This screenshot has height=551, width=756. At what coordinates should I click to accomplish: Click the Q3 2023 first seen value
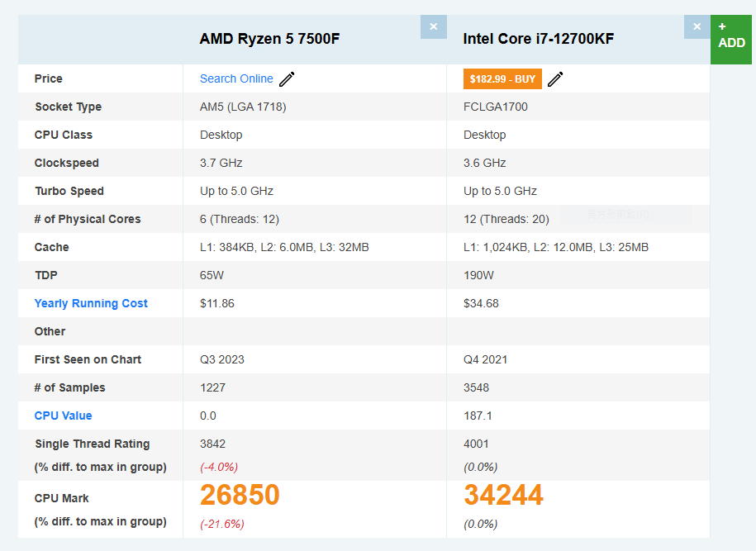tap(222, 359)
